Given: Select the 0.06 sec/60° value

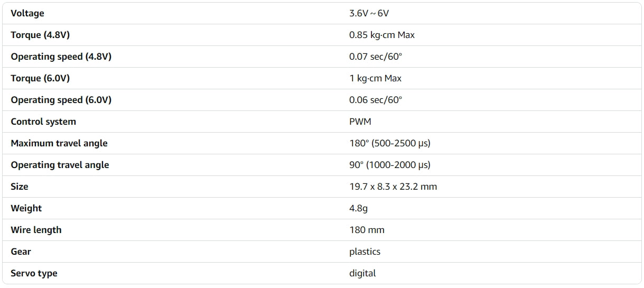Looking at the screenshot, I should (x=375, y=100).
